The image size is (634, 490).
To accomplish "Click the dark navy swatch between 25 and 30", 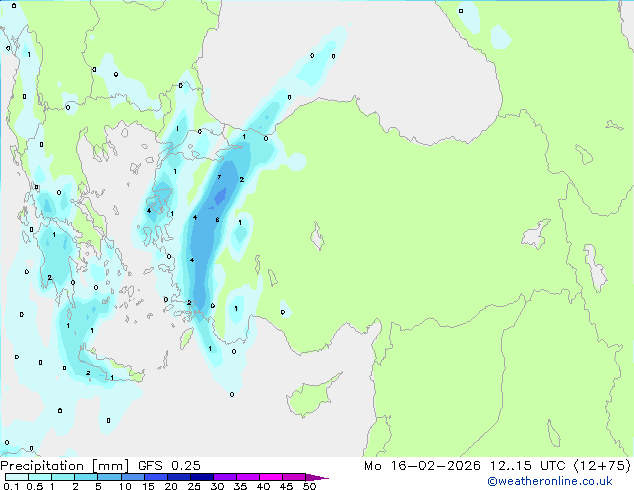I will pyautogui.click(x=201, y=477).
